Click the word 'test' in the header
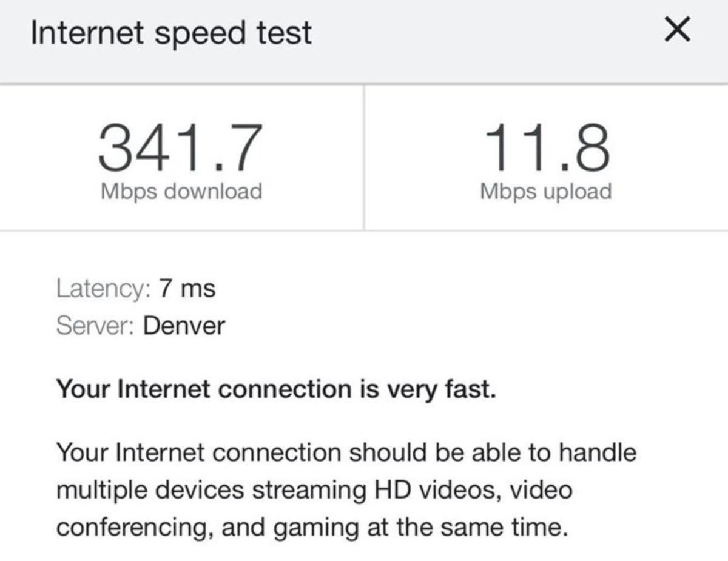This screenshot has height=561, width=728. (285, 33)
